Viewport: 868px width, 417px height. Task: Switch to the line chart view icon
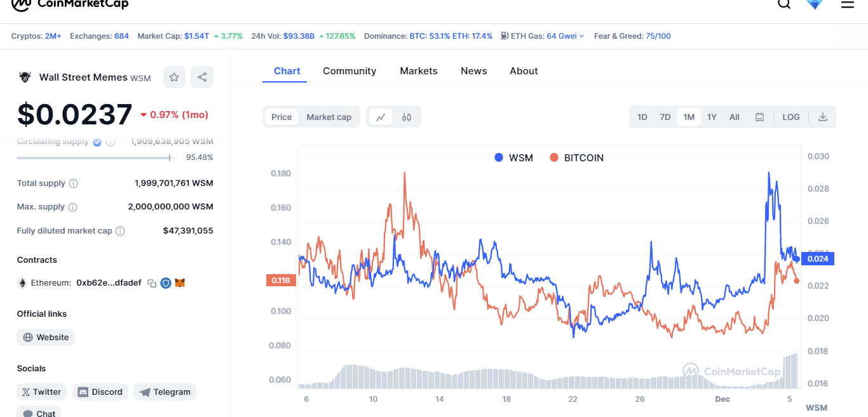tap(381, 117)
